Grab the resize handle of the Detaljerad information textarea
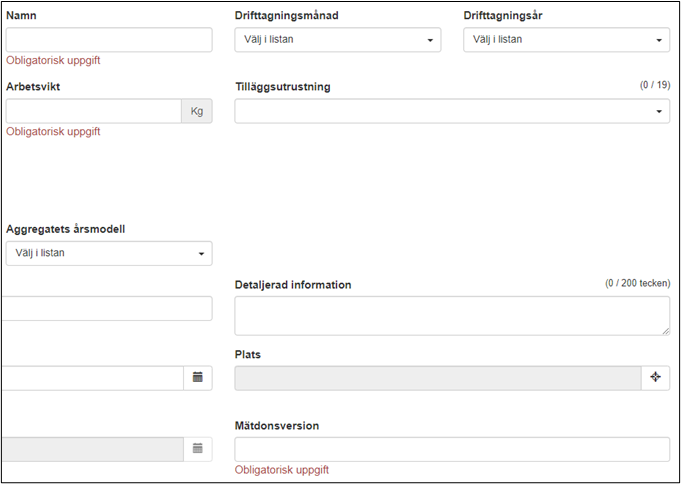This screenshot has width=681, height=484. [665, 330]
